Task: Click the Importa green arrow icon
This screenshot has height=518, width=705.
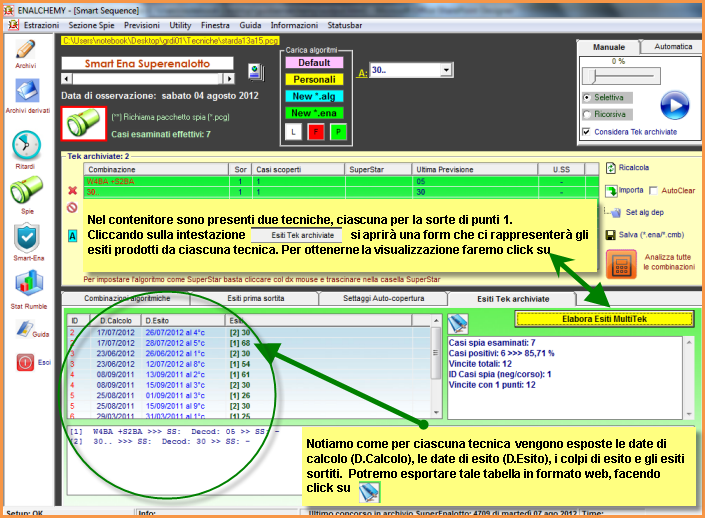Action: pyautogui.click(x=611, y=191)
